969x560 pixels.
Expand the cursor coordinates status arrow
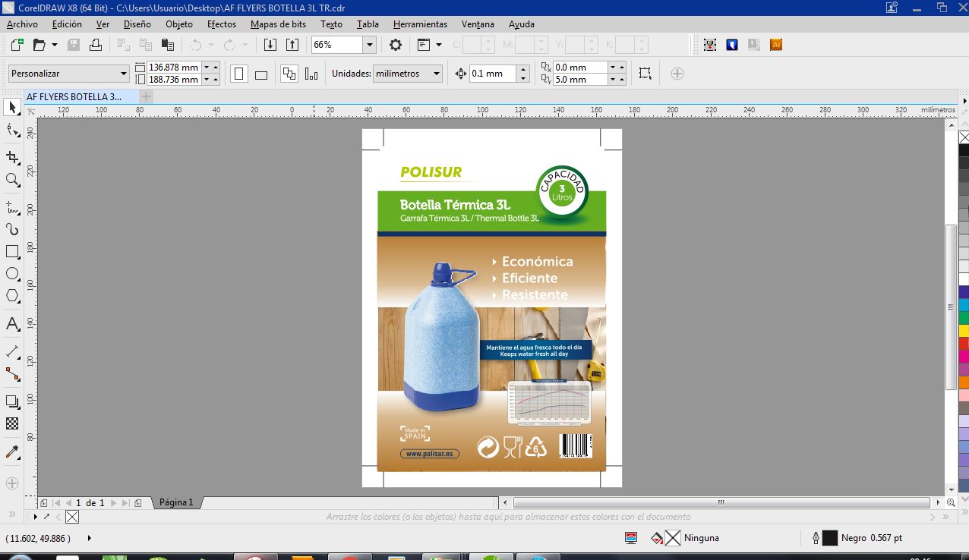90,538
